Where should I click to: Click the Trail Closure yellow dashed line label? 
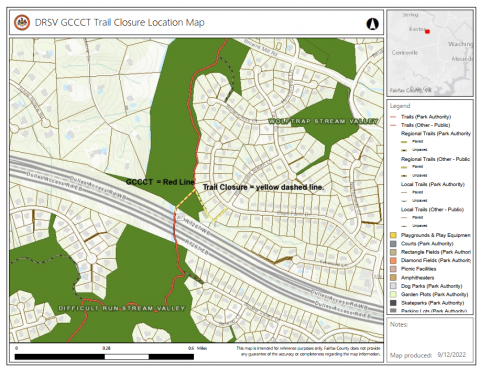(x=263, y=187)
